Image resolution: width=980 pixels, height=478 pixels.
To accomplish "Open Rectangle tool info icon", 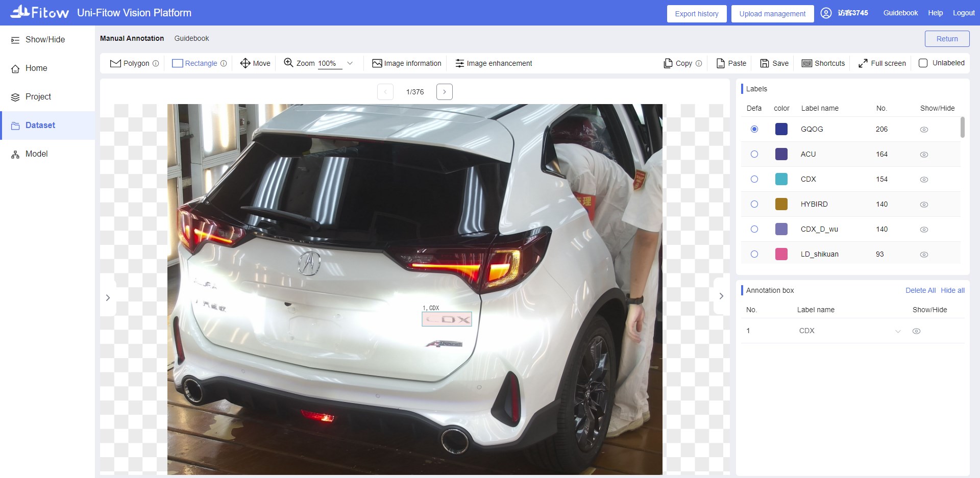I will click(x=224, y=63).
